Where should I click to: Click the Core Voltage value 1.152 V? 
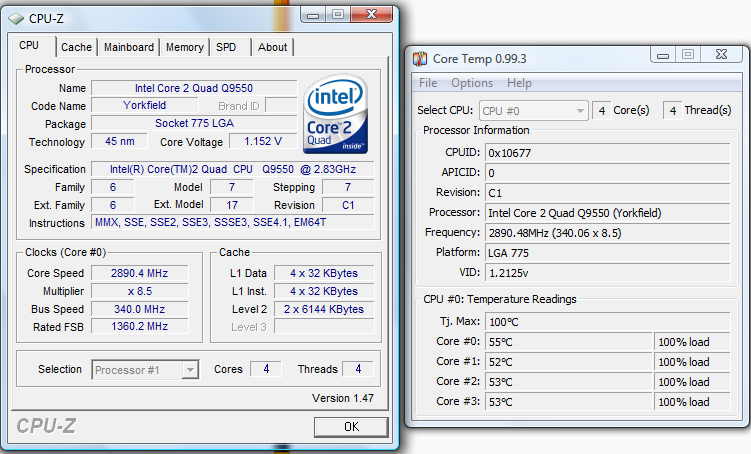263,141
